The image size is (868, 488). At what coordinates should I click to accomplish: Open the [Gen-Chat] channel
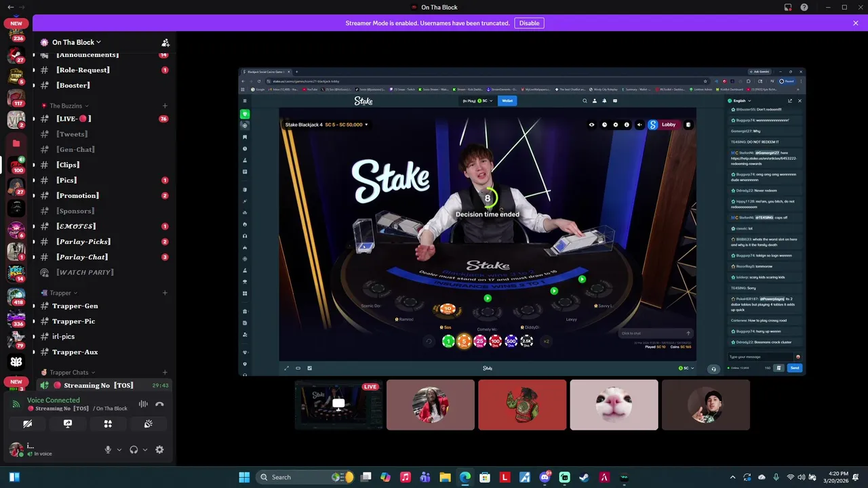pos(104,149)
